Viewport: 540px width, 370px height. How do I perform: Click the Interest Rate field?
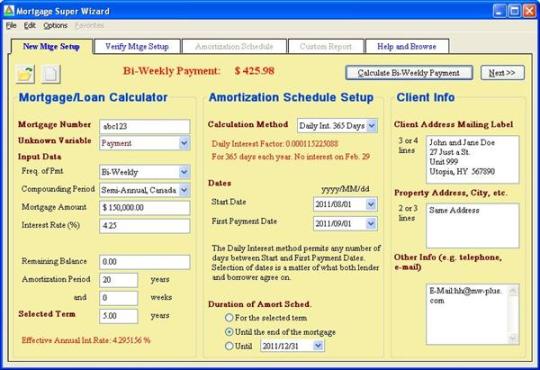[145, 226]
